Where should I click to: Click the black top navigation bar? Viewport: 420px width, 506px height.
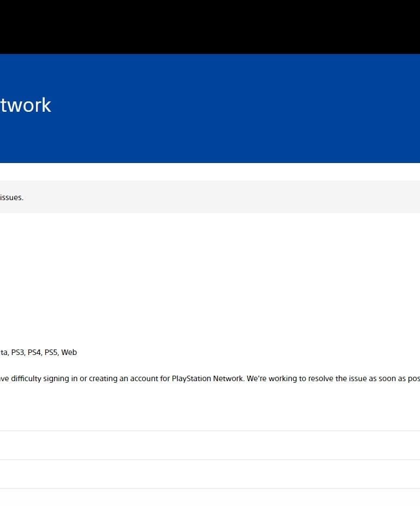click(210, 27)
